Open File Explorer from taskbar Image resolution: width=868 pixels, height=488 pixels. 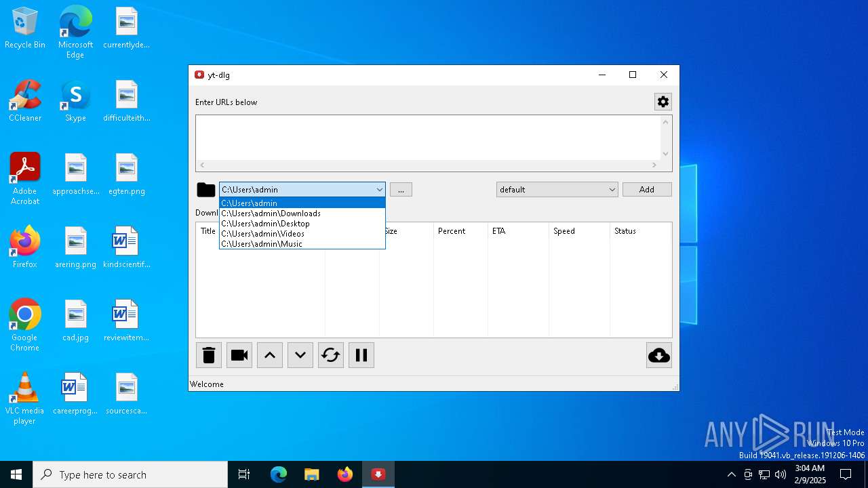312,474
